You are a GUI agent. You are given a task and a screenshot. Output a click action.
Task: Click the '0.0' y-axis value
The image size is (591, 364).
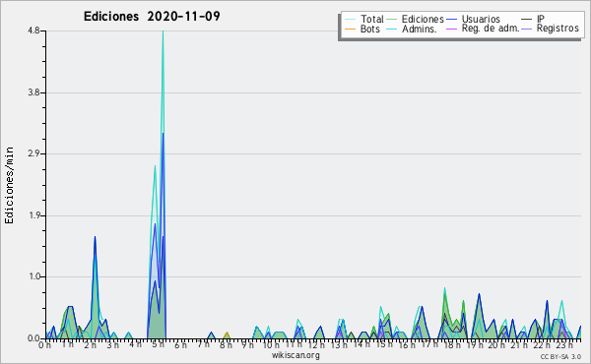(x=33, y=338)
